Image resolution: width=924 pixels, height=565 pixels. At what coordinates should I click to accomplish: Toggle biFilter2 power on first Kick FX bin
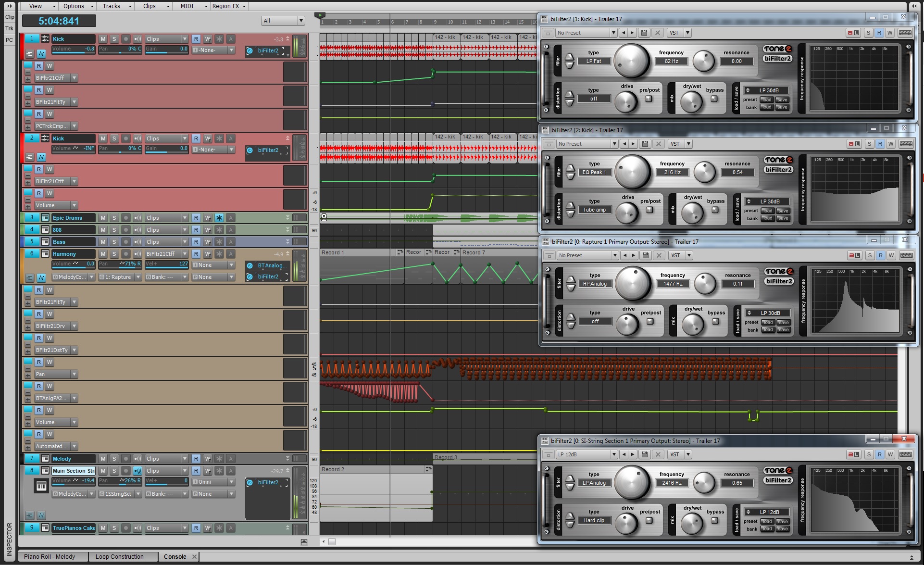(250, 50)
